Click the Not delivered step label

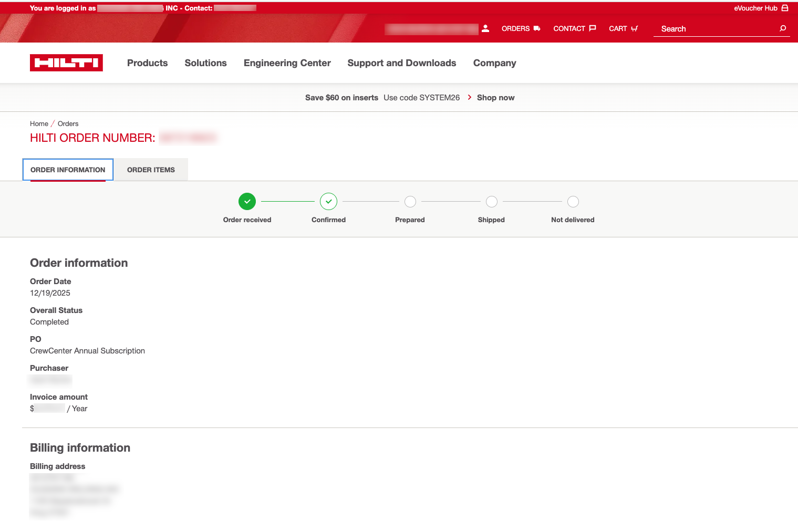click(573, 220)
